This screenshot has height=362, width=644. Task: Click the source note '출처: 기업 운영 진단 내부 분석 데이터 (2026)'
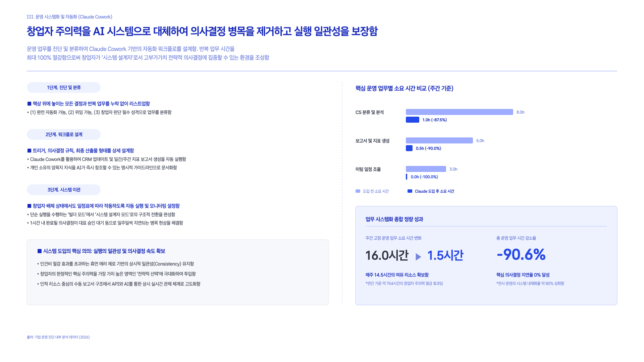tap(58, 337)
